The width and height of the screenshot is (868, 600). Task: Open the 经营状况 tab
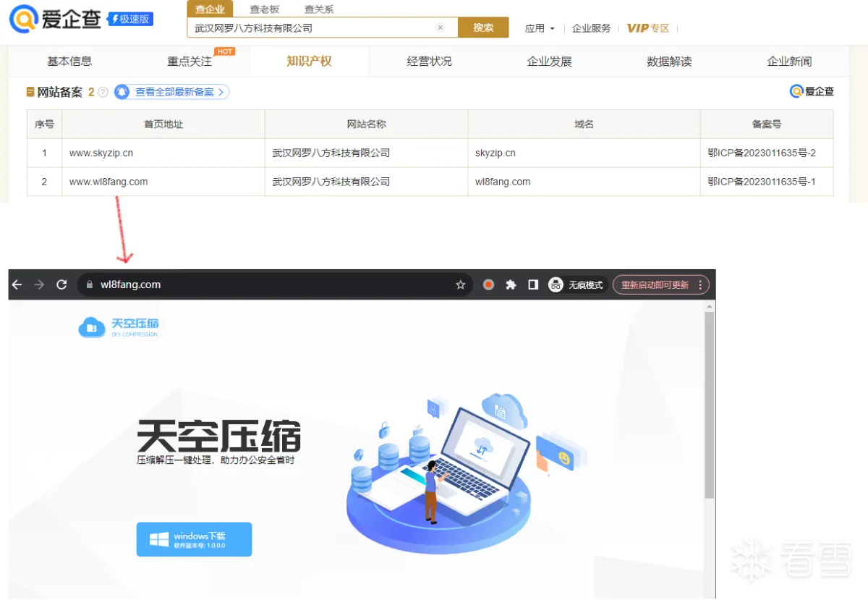pyautogui.click(x=430, y=62)
